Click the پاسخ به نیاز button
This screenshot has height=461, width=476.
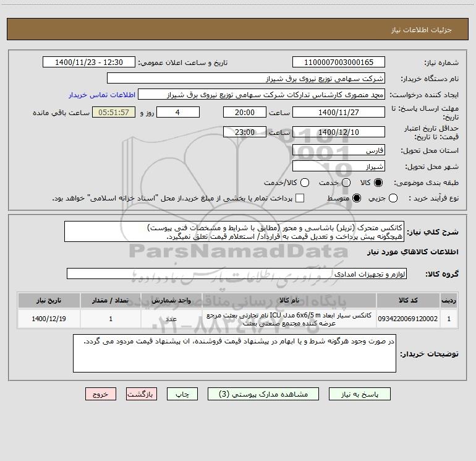tap(360, 394)
